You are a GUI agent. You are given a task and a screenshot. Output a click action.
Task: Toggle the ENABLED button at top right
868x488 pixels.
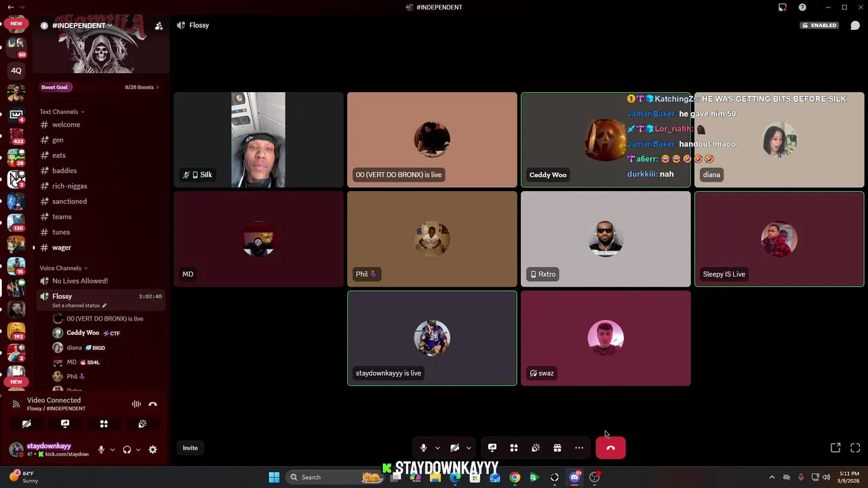coord(819,25)
